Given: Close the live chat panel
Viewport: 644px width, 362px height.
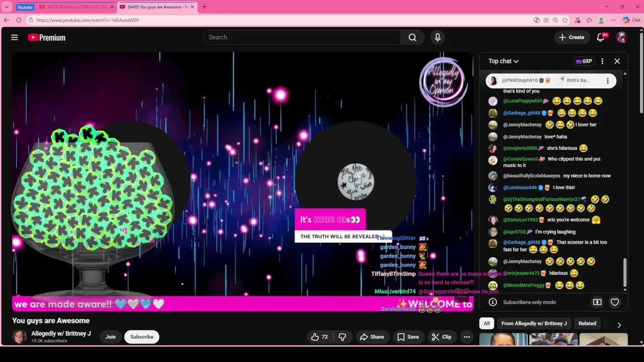Looking at the screenshot, I should pos(617,61).
